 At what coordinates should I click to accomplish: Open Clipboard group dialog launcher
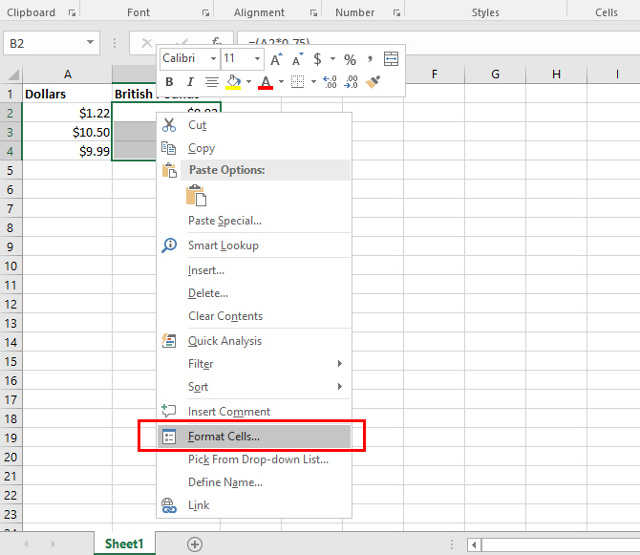coord(72,13)
